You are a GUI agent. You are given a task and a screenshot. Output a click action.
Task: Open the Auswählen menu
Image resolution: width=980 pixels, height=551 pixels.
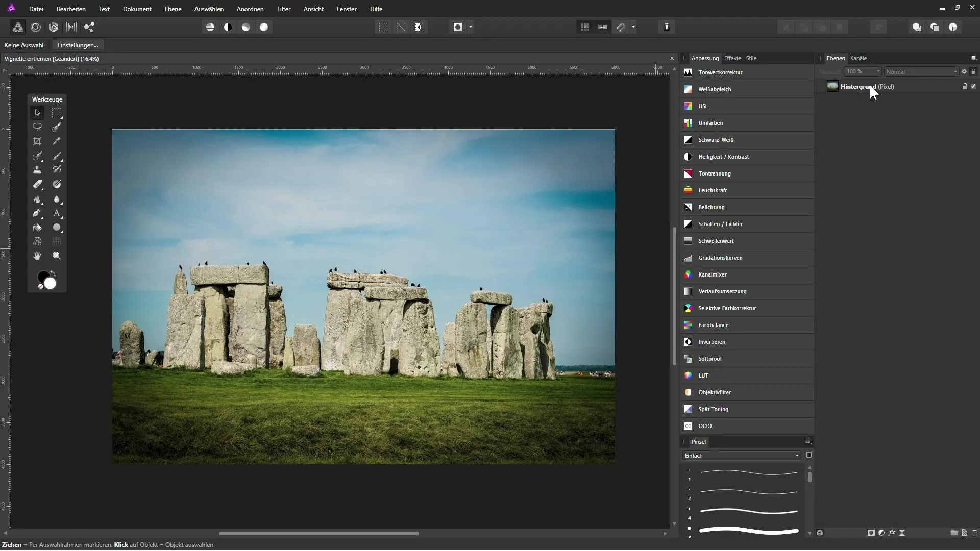point(209,9)
